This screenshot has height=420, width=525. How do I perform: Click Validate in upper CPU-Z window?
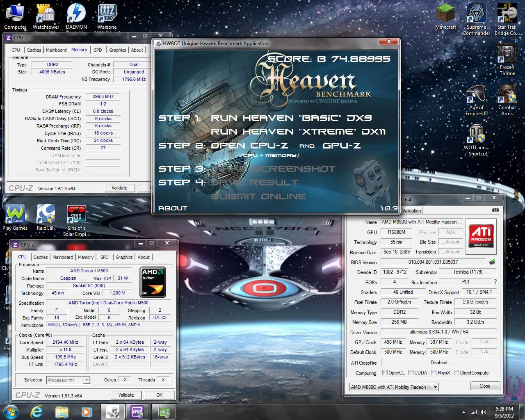[x=119, y=188]
